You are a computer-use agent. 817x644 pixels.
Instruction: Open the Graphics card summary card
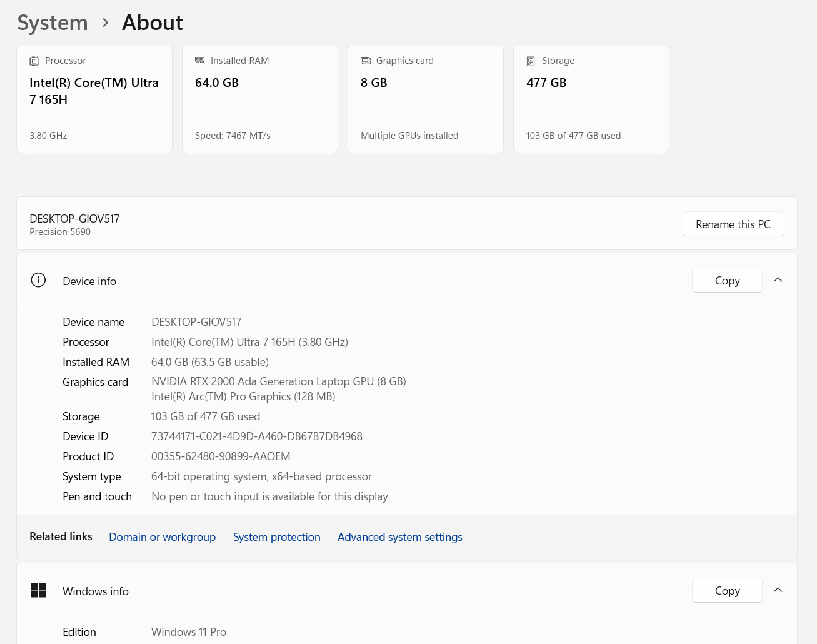tap(426, 99)
